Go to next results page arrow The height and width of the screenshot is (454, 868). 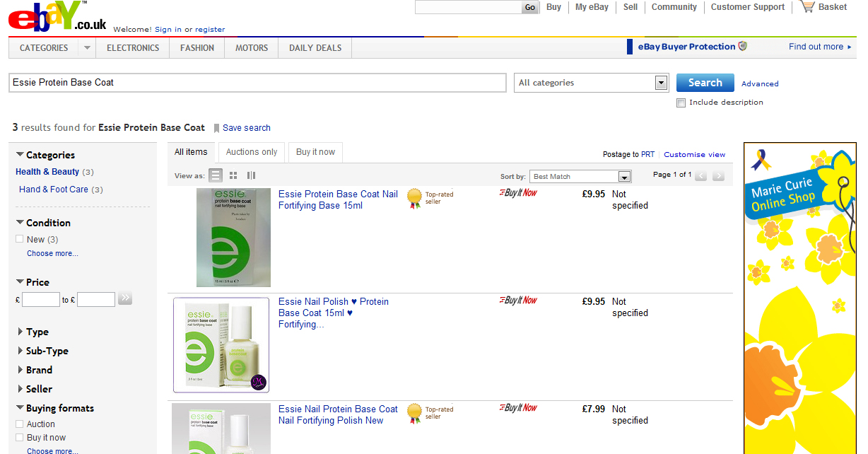click(718, 176)
